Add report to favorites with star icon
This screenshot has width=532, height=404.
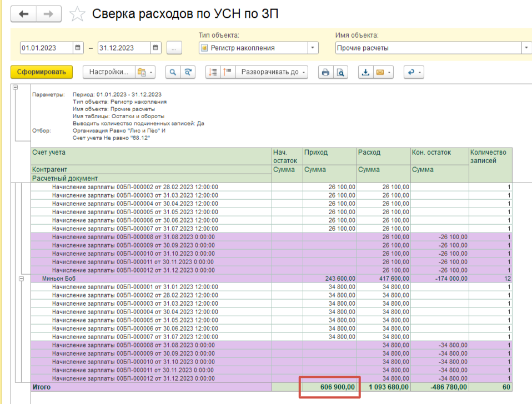(77, 14)
